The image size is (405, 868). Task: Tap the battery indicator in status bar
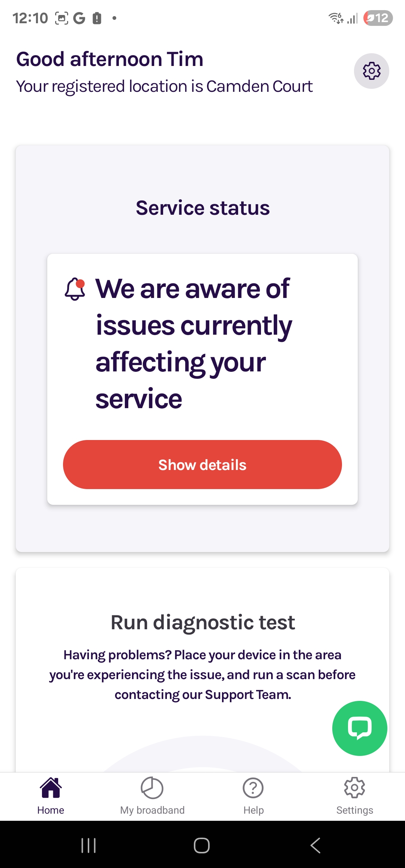coord(378,18)
